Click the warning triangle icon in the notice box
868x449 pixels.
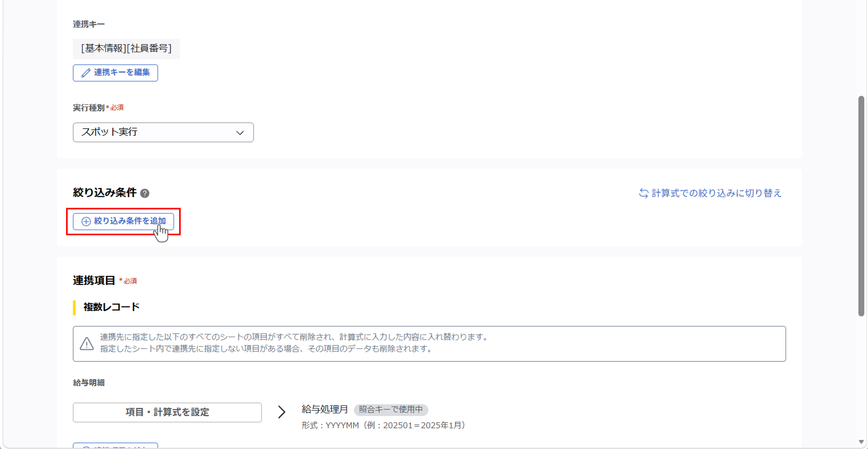pos(87,343)
